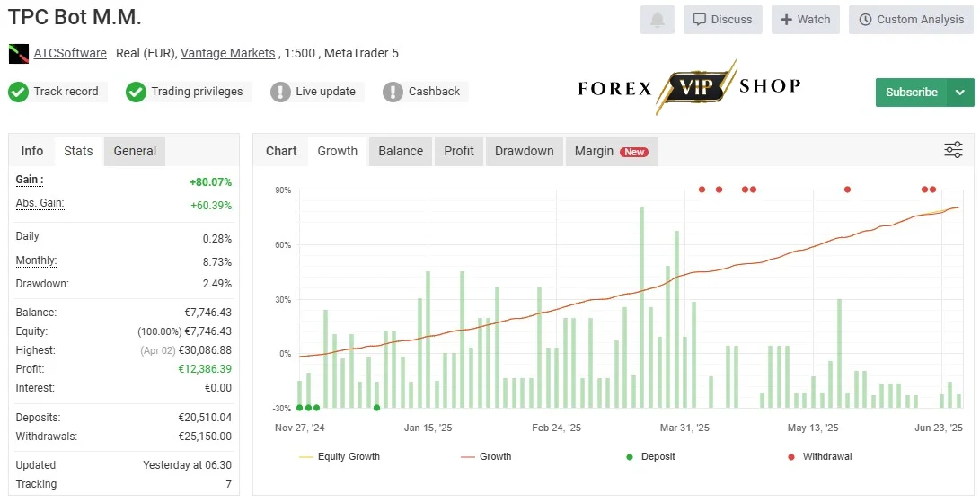Screen dimensions: 980x503
Task: Click the €30,086.88 highest value
Action: pyautogui.click(x=205, y=350)
